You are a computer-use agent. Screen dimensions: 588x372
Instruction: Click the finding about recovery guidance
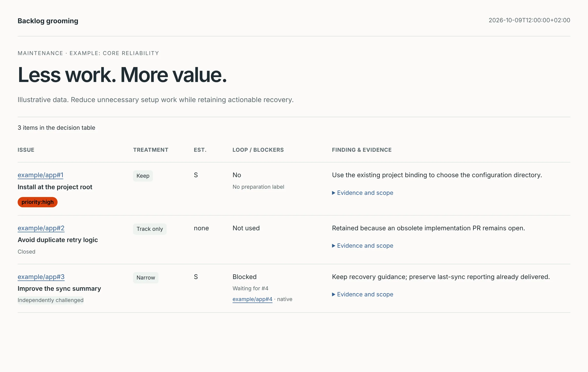coord(441,277)
